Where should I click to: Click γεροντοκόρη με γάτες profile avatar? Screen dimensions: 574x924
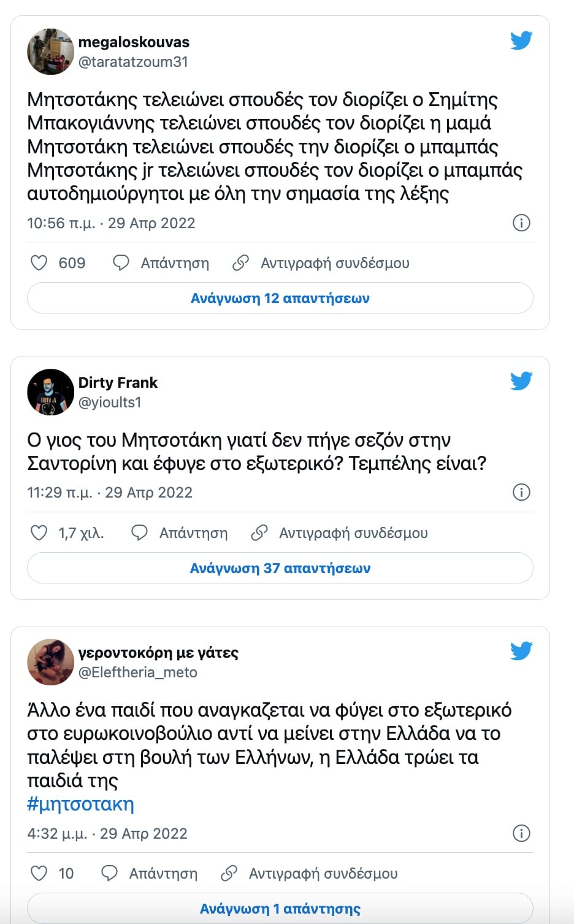pos(50,662)
